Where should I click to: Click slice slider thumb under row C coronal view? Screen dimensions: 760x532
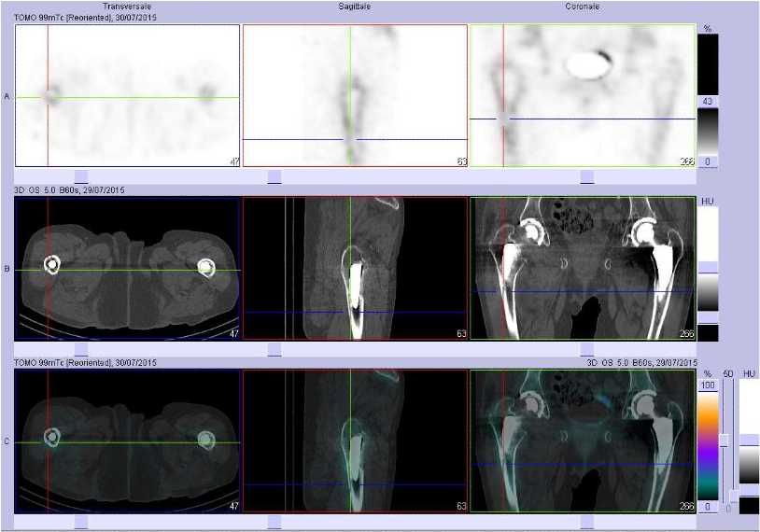[587, 523]
